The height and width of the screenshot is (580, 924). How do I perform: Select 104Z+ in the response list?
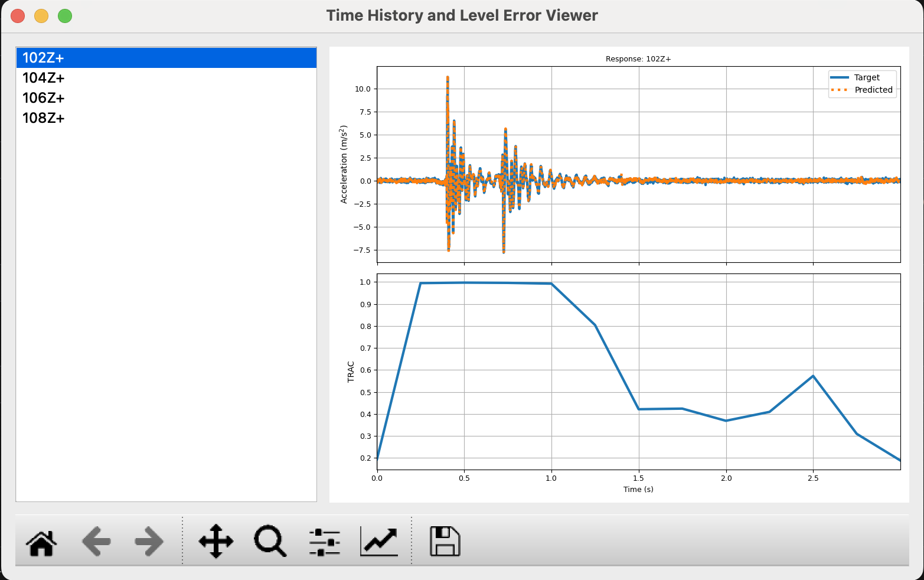tap(166, 78)
